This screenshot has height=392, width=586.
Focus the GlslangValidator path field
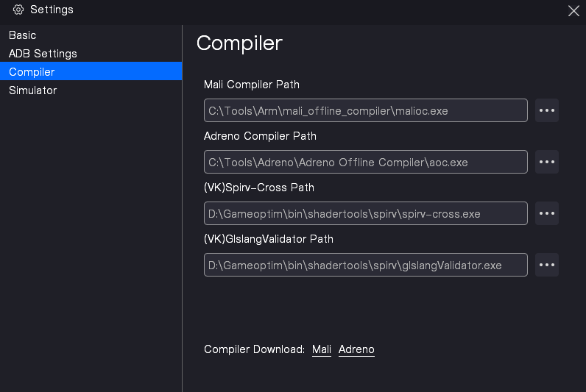pyautogui.click(x=365, y=265)
